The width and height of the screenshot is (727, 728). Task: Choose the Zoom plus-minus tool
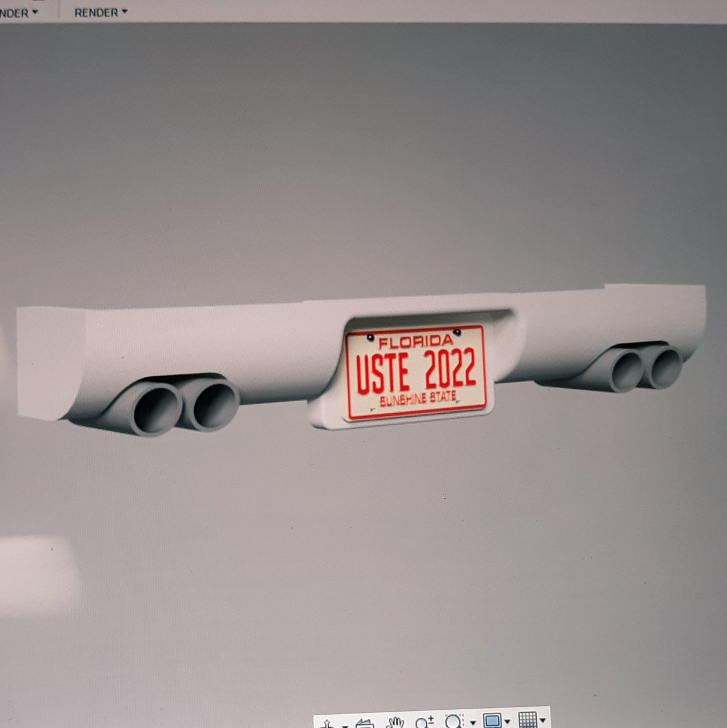coord(424,722)
